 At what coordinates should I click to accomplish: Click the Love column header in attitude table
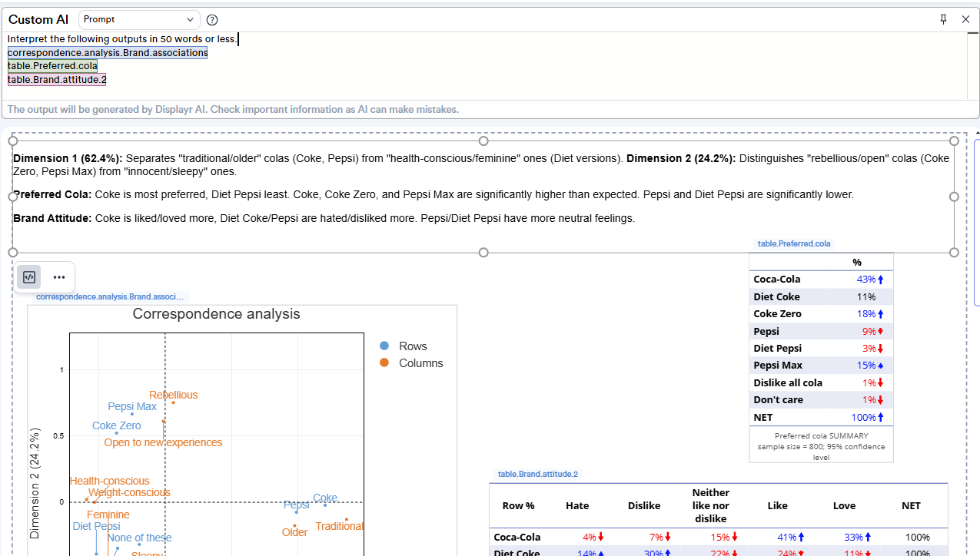(x=844, y=506)
